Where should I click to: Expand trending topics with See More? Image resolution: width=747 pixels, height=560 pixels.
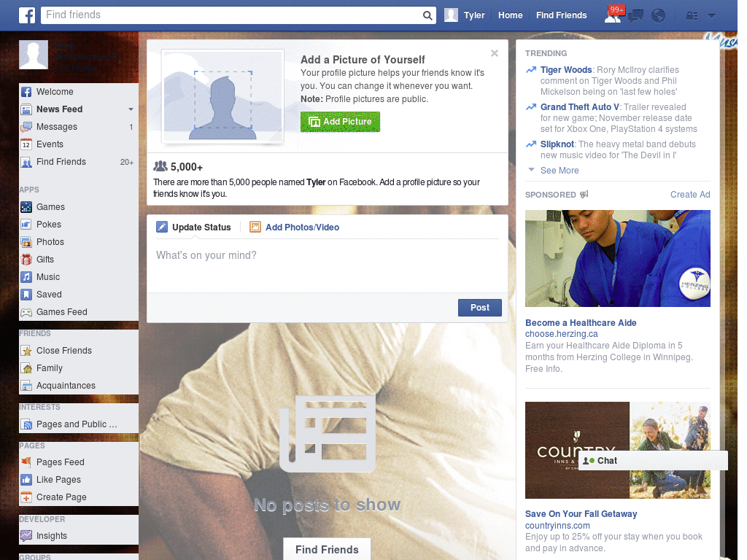click(x=560, y=171)
